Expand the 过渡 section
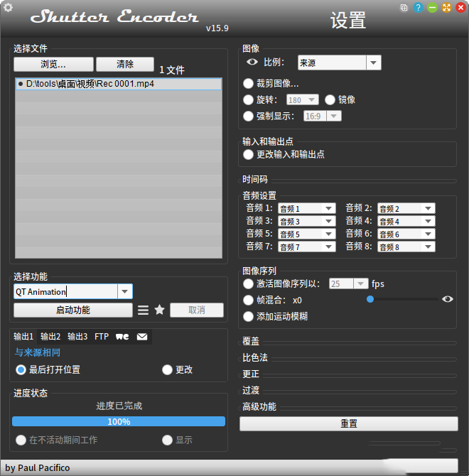This screenshot has width=469, height=476. [x=251, y=391]
